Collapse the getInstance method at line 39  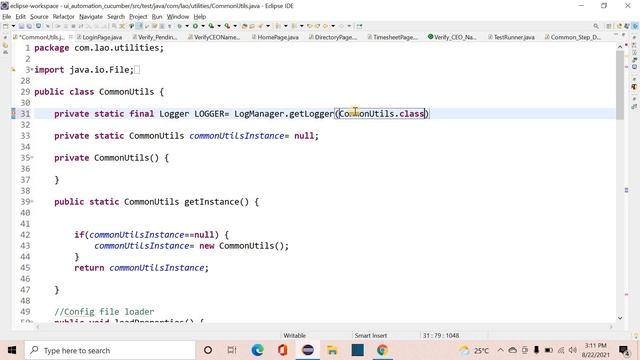click(32, 201)
